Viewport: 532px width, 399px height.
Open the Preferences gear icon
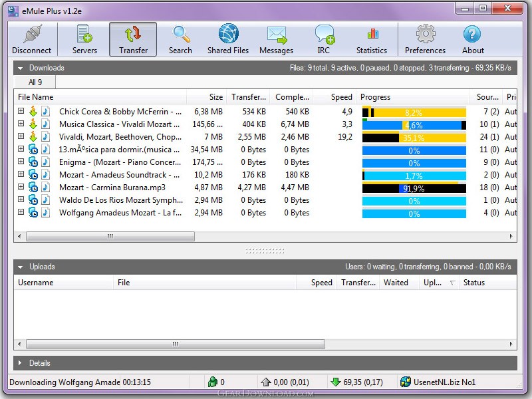[426, 34]
